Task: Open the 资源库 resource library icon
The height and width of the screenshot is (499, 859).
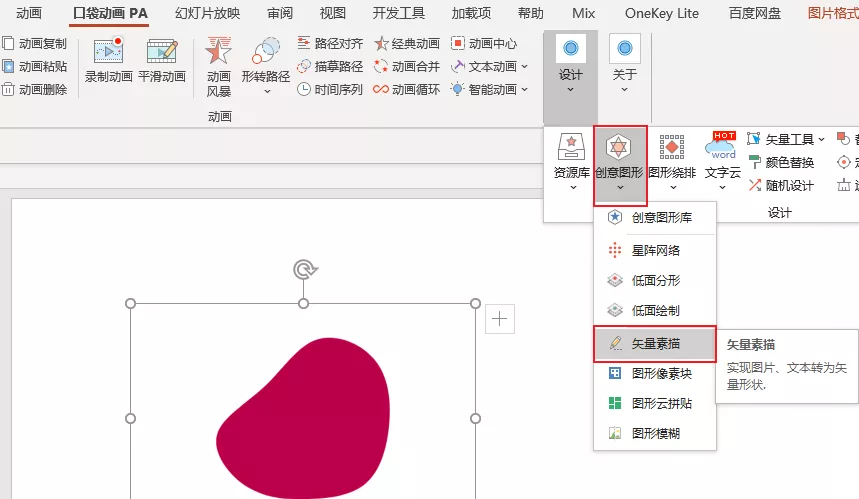Action: coord(571,147)
